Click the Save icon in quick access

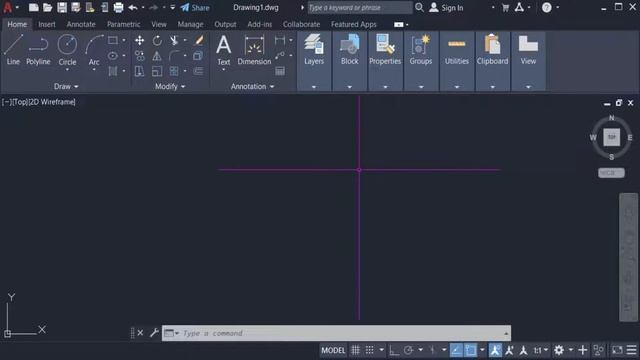[62, 7]
